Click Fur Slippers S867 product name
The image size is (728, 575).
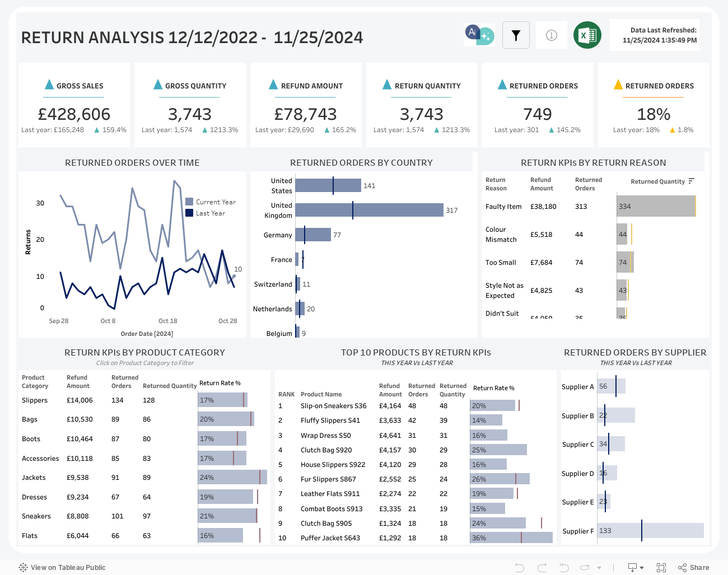click(328, 479)
